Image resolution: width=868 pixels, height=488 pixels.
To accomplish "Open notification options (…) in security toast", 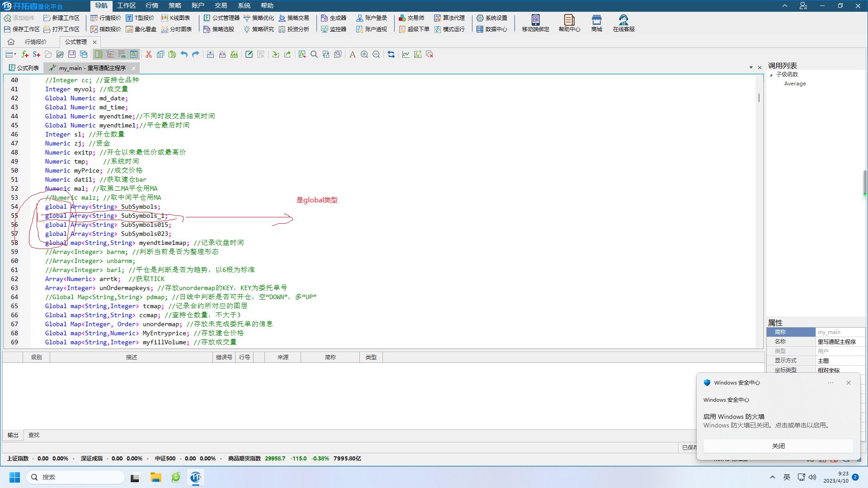I will click(830, 383).
